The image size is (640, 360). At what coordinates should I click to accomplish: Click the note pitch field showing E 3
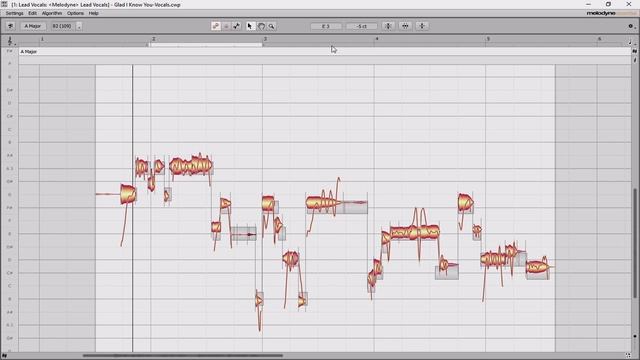326,26
